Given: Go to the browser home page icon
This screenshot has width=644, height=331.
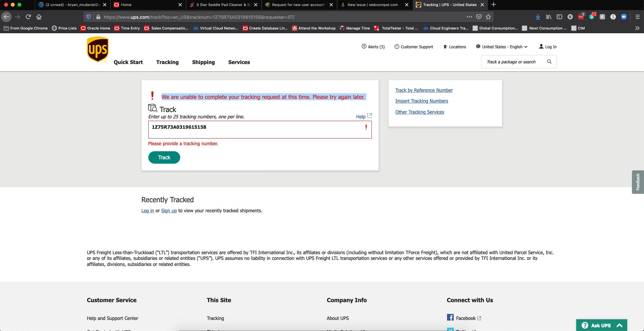Looking at the screenshot, I should point(39,17).
